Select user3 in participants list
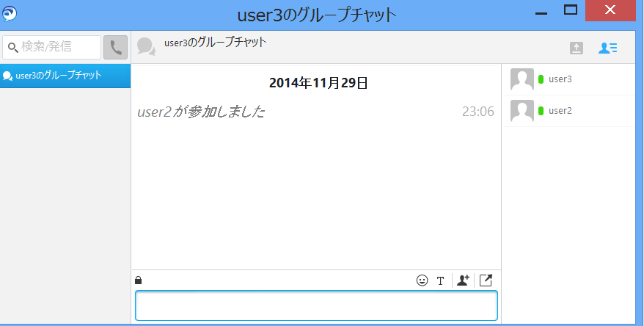The width and height of the screenshot is (644, 326). point(560,79)
